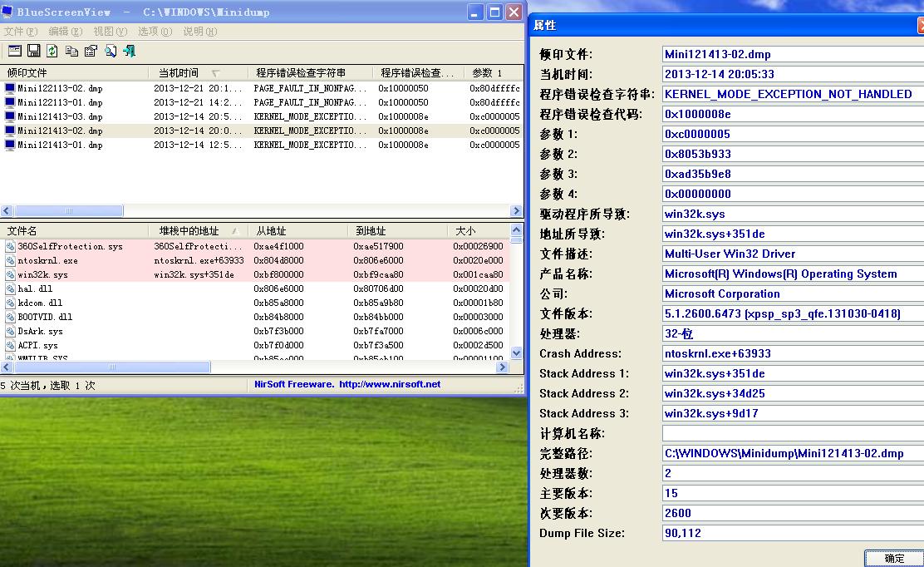The image size is (924, 567).
Task: Click the driver list scroll-up arrow
Action: 516,229
